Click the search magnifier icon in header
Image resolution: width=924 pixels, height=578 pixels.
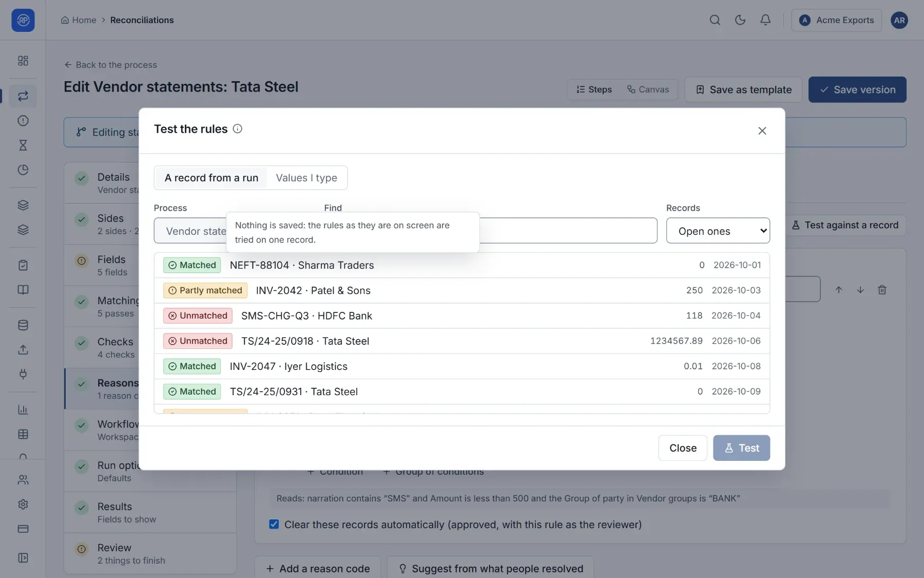pyautogui.click(x=715, y=20)
